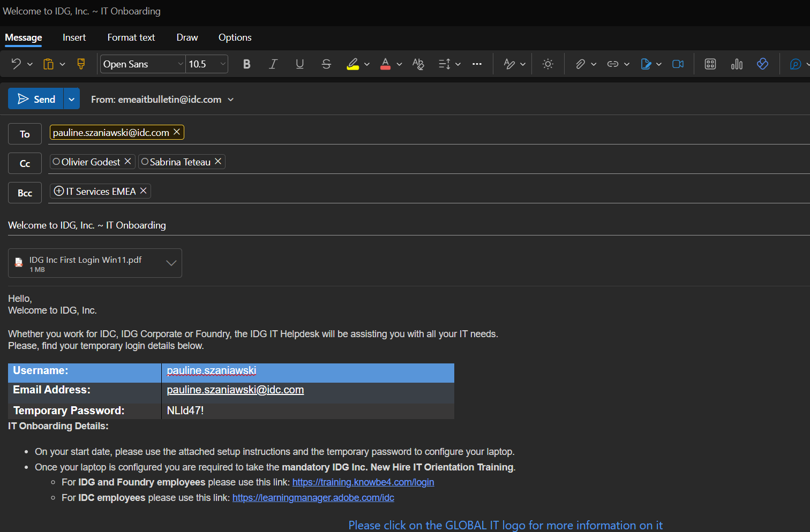The height and width of the screenshot is (532, 810).
Task: Click the Poll bar chart icon
Action: (737, 64)
